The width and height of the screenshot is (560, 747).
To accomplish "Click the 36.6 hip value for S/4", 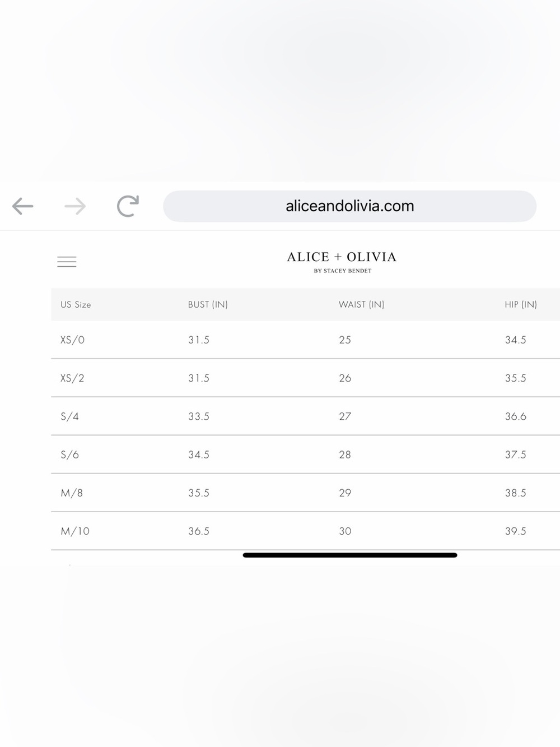I will point(516,416).
